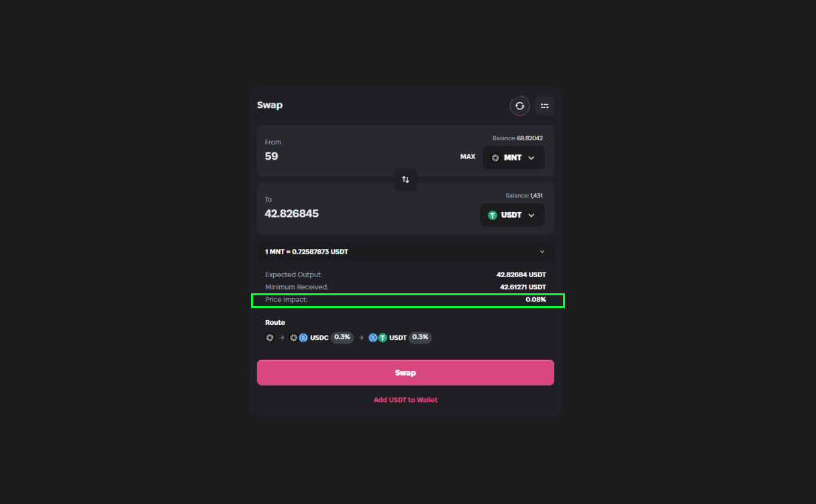Collapse the exchange rate details chevron
Image resolution: width=816 pixels, height=504 pixels.
(x=542, y=252)
